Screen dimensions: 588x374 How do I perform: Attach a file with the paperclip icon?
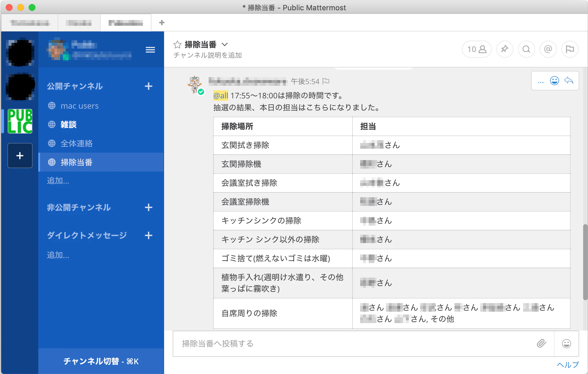pos(541,344)
